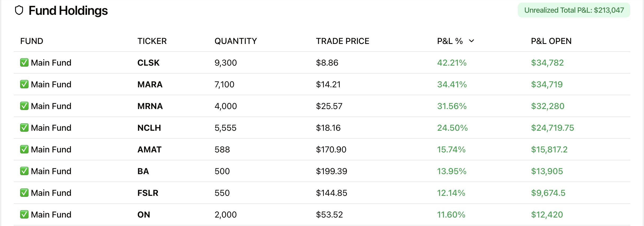The height and width of the screenshot is (226, 644).
Task: Click the shield icon beside Fund Holdings
Action: point(19,11)
